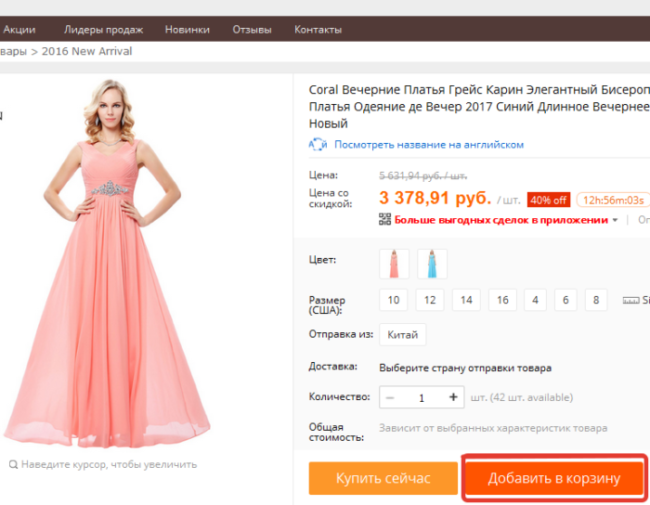
Task: Select the blue dress color
Action: pos(432,264)
